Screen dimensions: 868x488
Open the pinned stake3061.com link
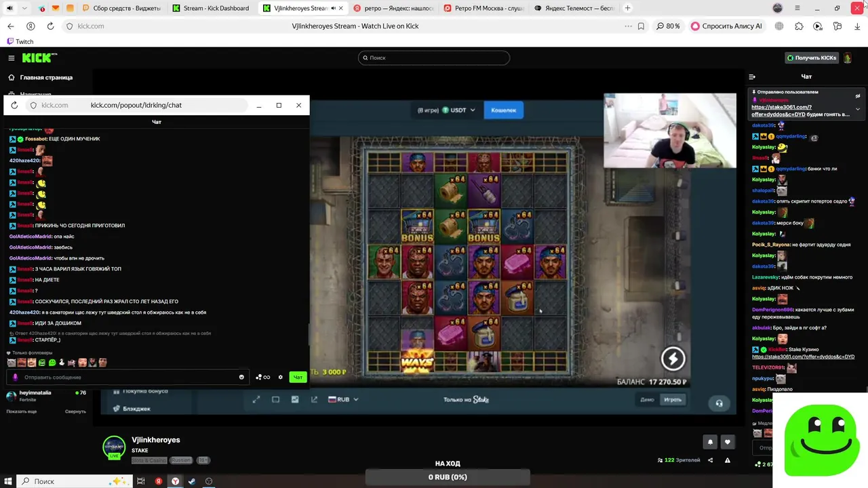tap(782, 110)
